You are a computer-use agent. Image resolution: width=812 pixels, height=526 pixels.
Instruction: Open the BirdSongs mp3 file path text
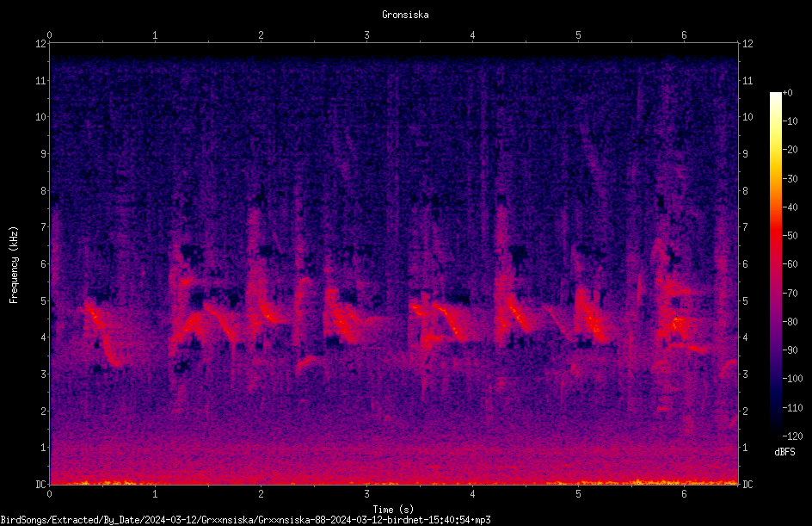point(245,520)
